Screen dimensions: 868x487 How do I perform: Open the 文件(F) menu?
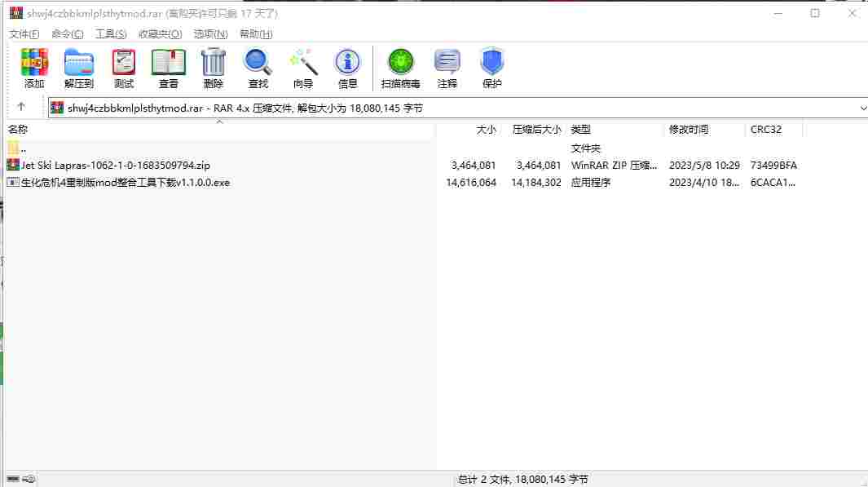point(24,33)
